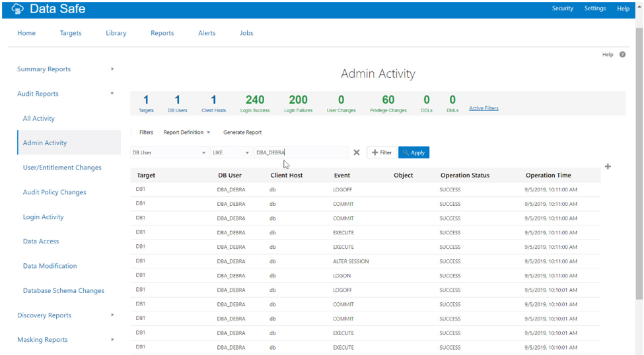Open the DB User filter column dropdown

point(169,152)
